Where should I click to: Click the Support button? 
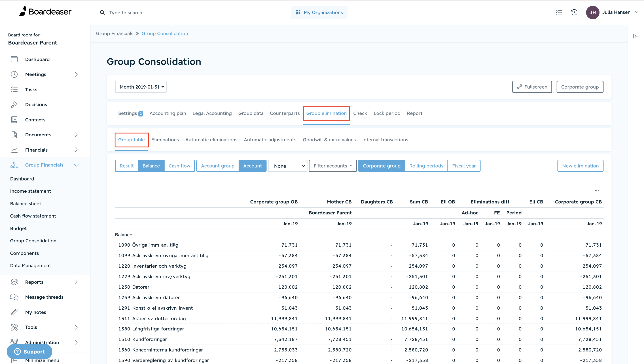[30, 351]
